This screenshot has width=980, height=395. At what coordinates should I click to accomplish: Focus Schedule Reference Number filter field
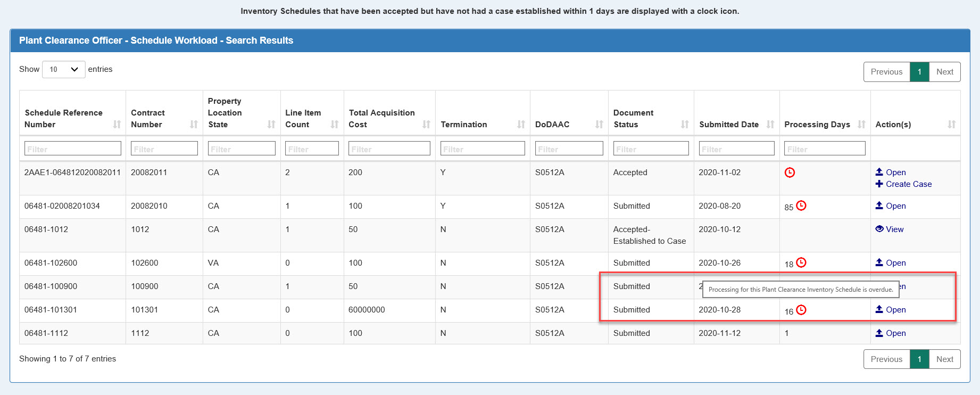[73, 149]
